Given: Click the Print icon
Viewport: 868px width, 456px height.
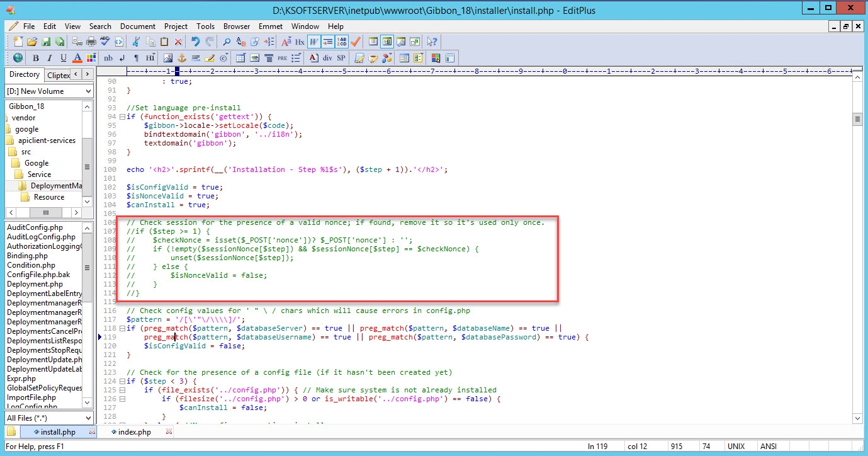Looking at the screenshot, I should 91,42.
